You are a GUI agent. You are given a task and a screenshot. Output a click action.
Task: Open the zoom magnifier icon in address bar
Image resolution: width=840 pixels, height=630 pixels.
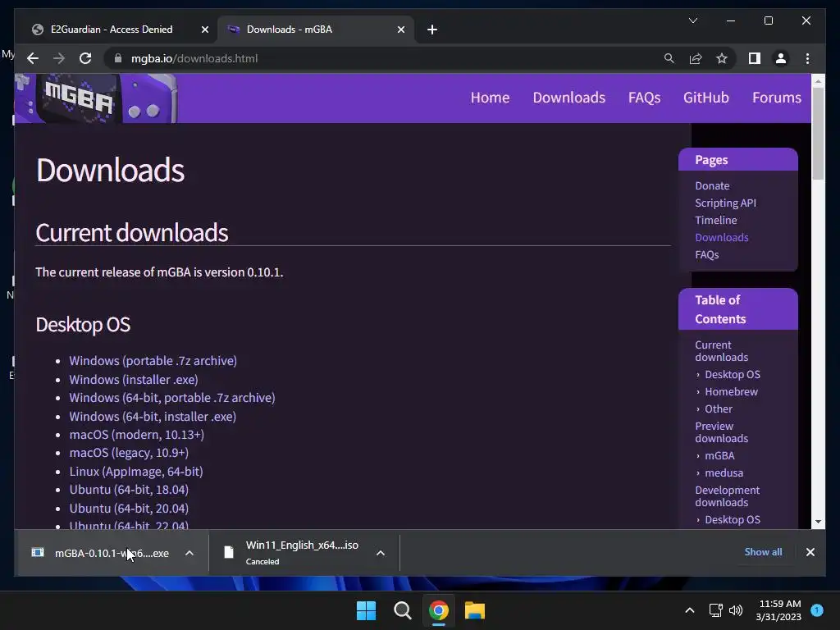click(669, 58)
